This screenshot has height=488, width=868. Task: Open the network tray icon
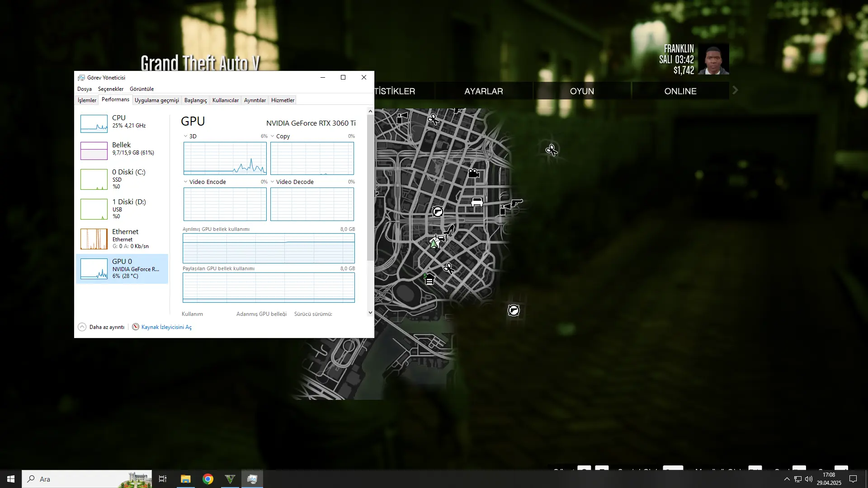click(x=798, y=479)
